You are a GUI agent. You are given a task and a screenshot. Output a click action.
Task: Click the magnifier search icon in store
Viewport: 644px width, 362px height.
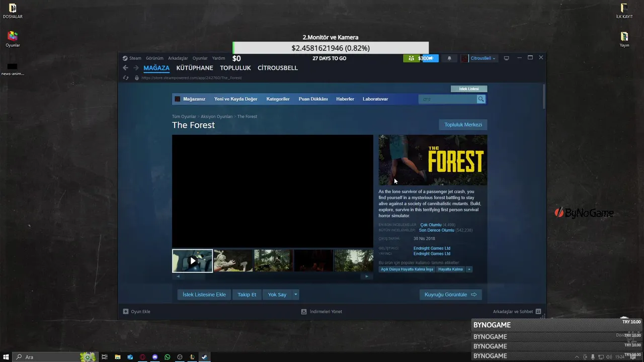[481, 99]
